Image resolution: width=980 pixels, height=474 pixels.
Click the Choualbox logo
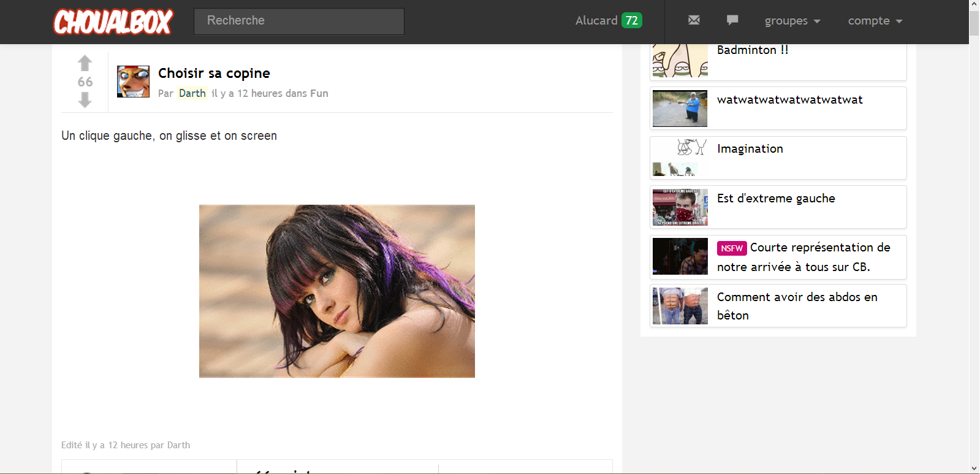[x=113, y=21]
